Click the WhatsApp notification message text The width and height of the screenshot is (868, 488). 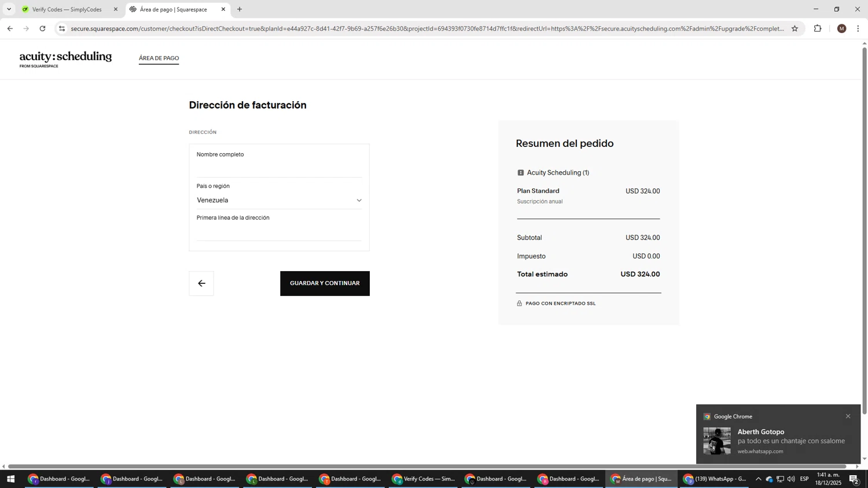[791, 441]
